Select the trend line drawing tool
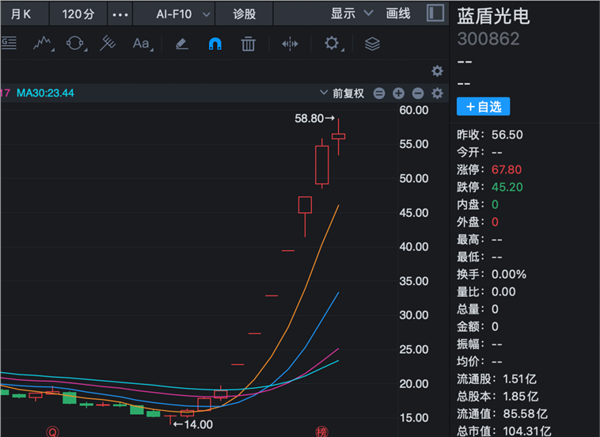Screen dimensions: 600x437 pos(43,44)
